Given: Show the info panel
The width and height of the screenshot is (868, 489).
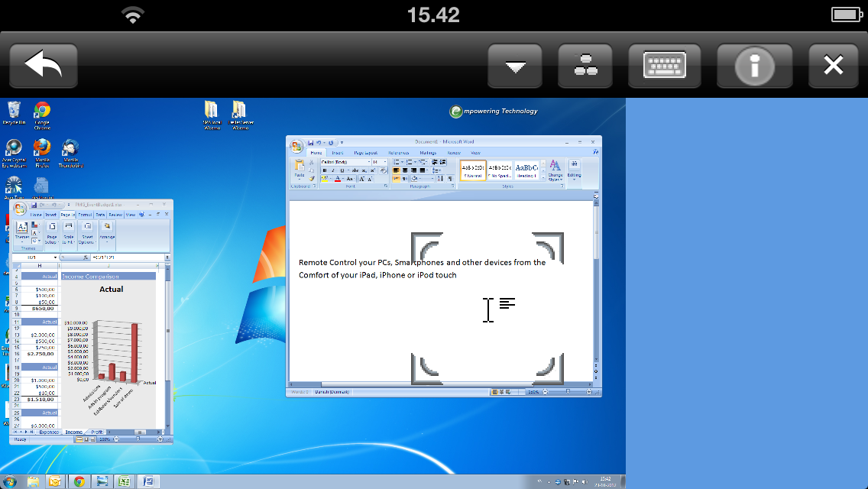Looking at the screenshot, I should [x=753, y=66].
